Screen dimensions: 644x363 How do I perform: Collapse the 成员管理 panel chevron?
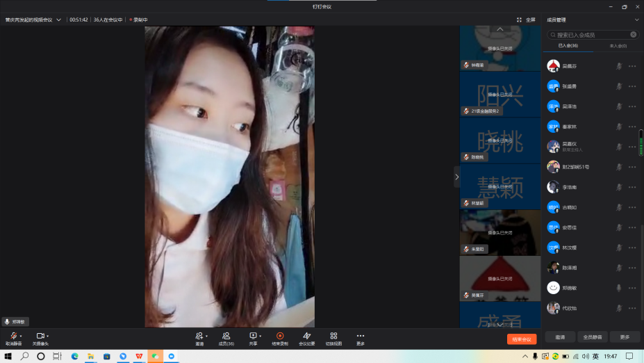tap(637, 20)
